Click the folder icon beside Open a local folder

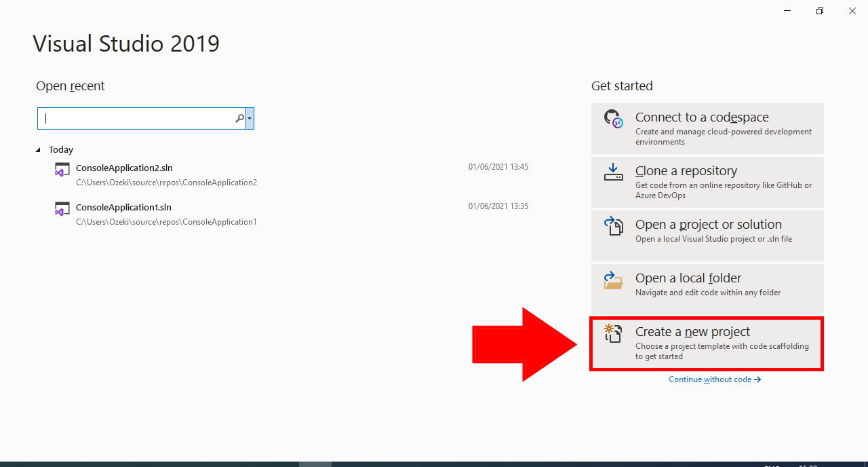pos(613,280)
